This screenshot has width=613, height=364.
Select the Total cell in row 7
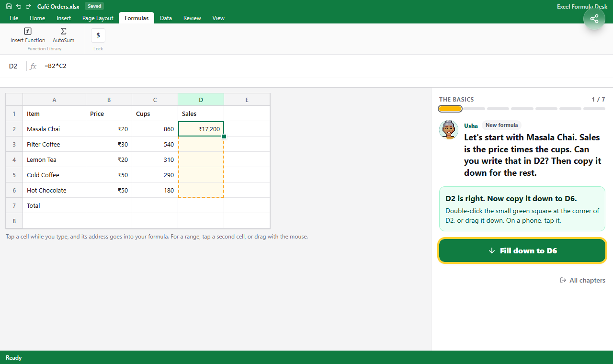[x=55, y=205]
